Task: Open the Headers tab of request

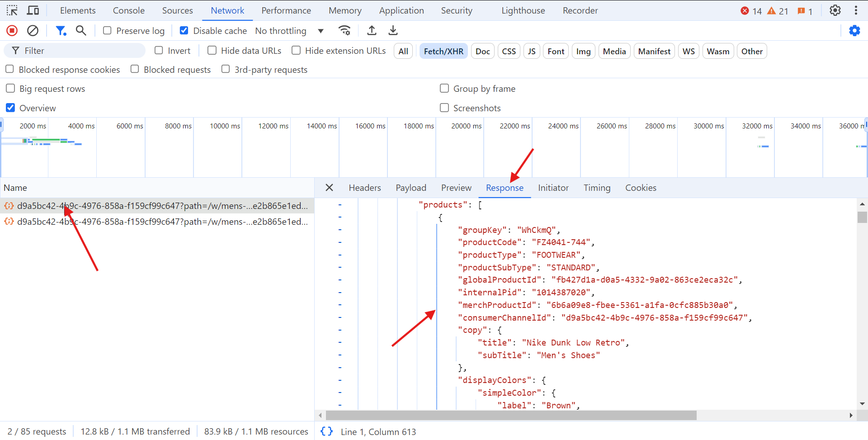Action: [364, 188]
